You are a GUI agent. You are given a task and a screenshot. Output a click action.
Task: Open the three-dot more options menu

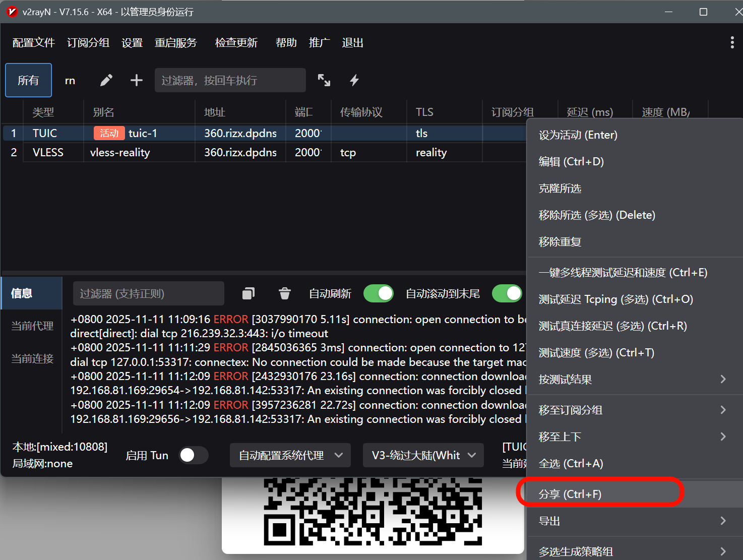click(x=732, y=42)
